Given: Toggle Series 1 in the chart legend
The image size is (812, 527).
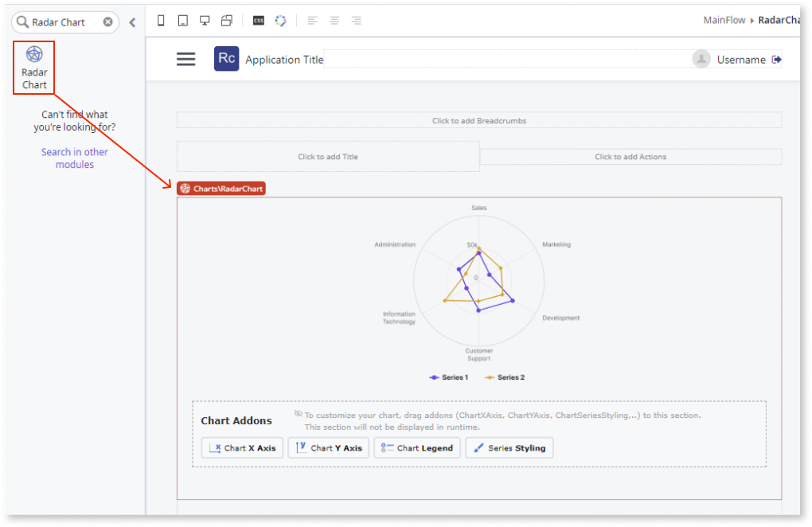Looking at the screenshot, I should tap(447, 377).
